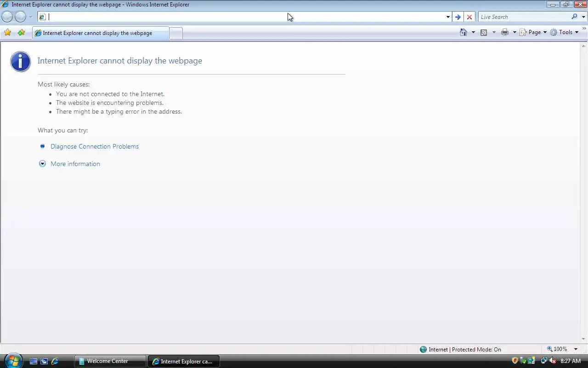588x368 pixels.
Task: Click the red Stop loading button
Action: point(469,17)
